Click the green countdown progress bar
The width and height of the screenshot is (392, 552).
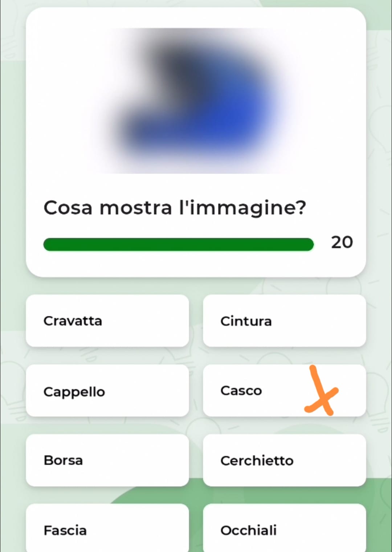pos(178,244)
